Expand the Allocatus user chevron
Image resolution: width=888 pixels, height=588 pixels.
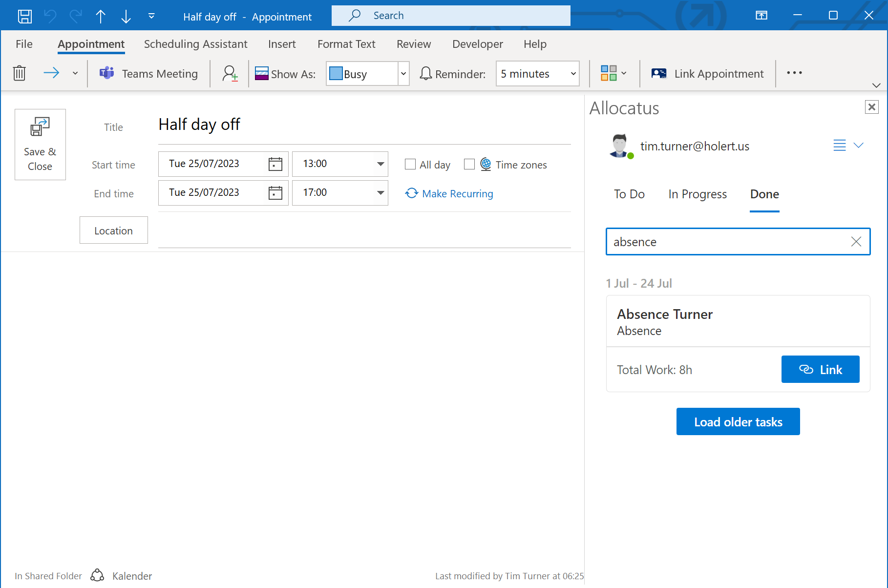858,145
